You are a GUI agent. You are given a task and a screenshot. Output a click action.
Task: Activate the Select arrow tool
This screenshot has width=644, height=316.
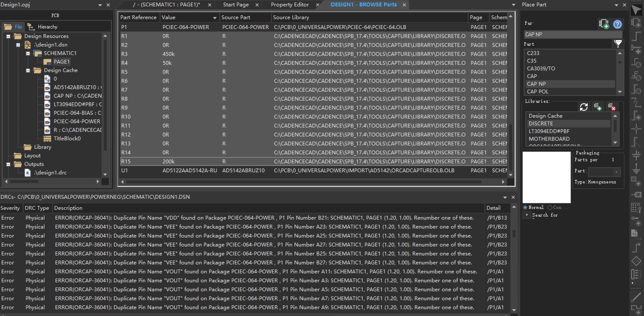click(636, 10)
